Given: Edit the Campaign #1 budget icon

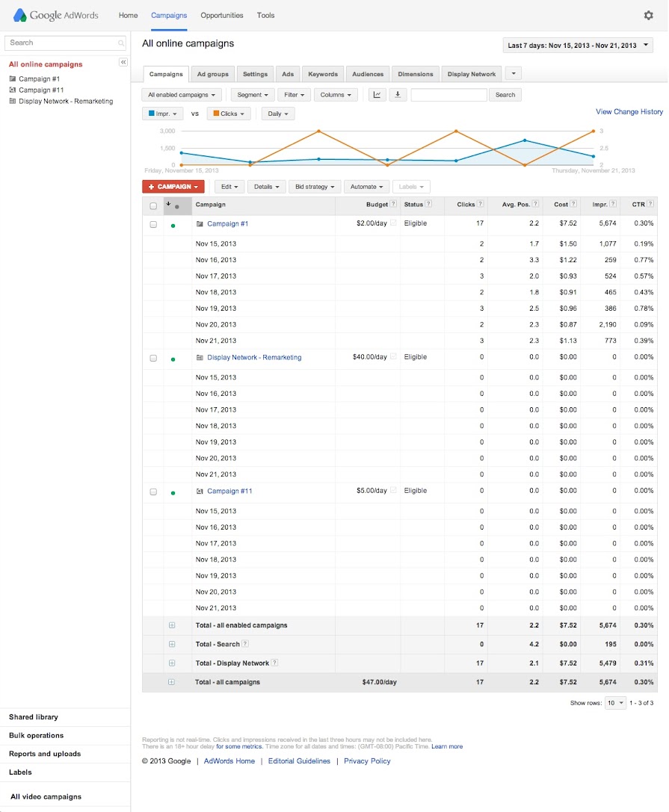Looking at the screenshot, I should click(x=394, y=223).
